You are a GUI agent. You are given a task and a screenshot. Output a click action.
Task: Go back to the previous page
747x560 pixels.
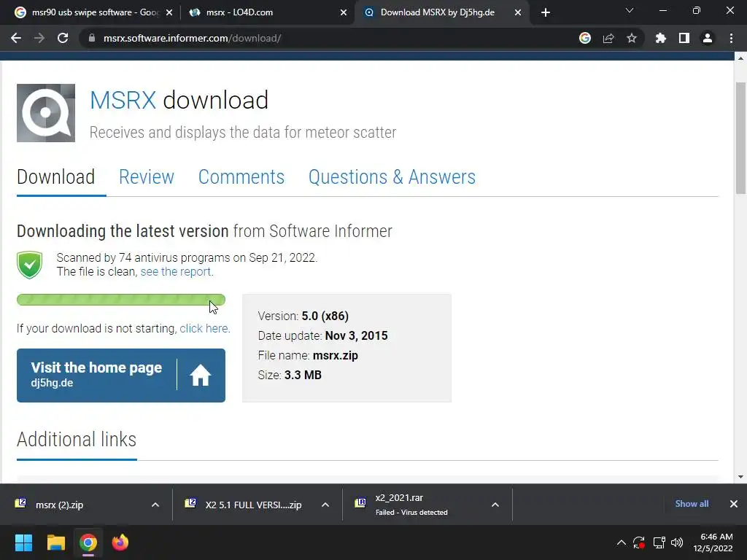[16, 38]
